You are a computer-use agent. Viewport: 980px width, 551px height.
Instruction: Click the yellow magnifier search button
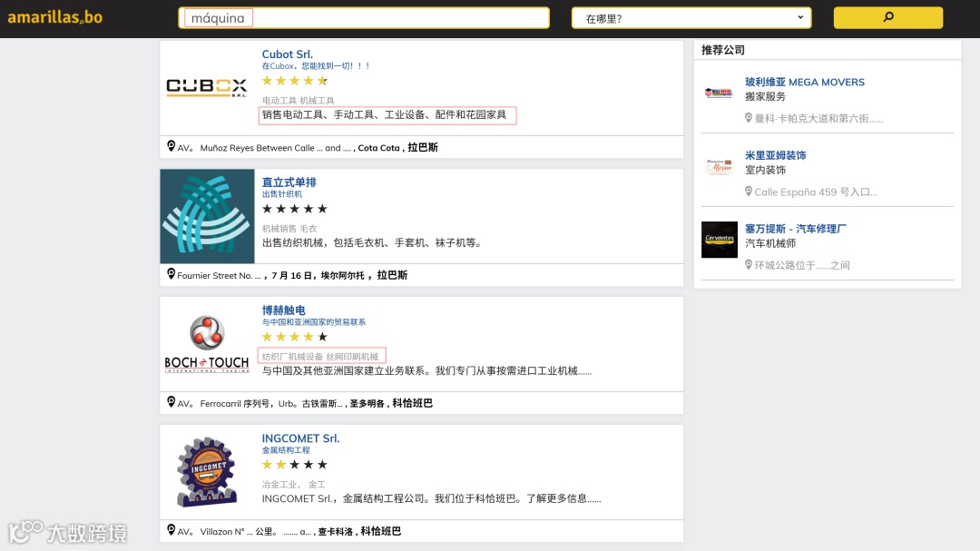[888, 17]
